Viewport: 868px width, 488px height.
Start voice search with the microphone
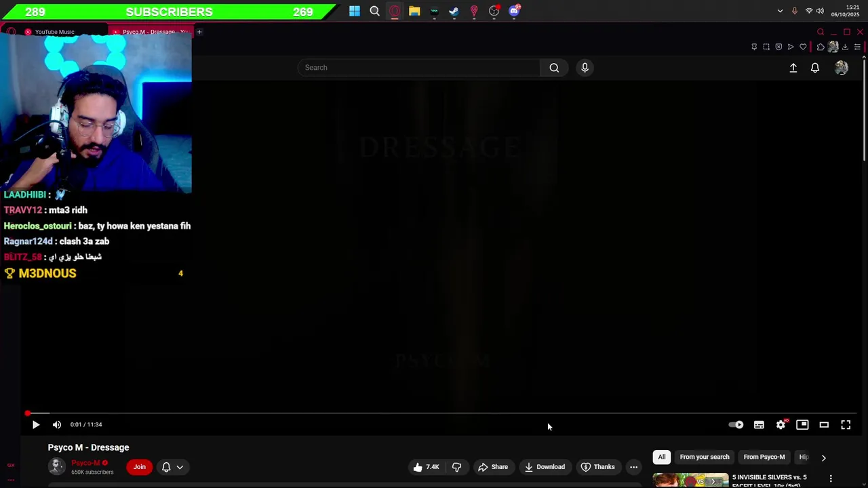coord(585,68)
